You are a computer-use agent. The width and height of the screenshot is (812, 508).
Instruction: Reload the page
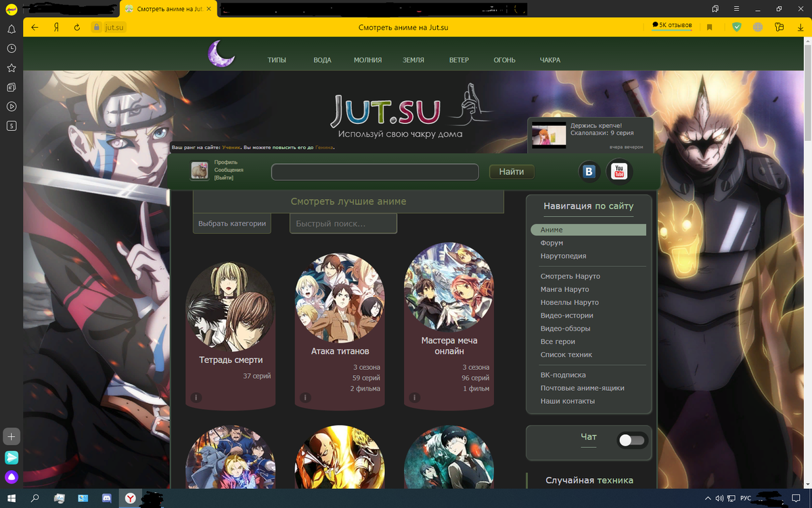(x=76, y=27)
